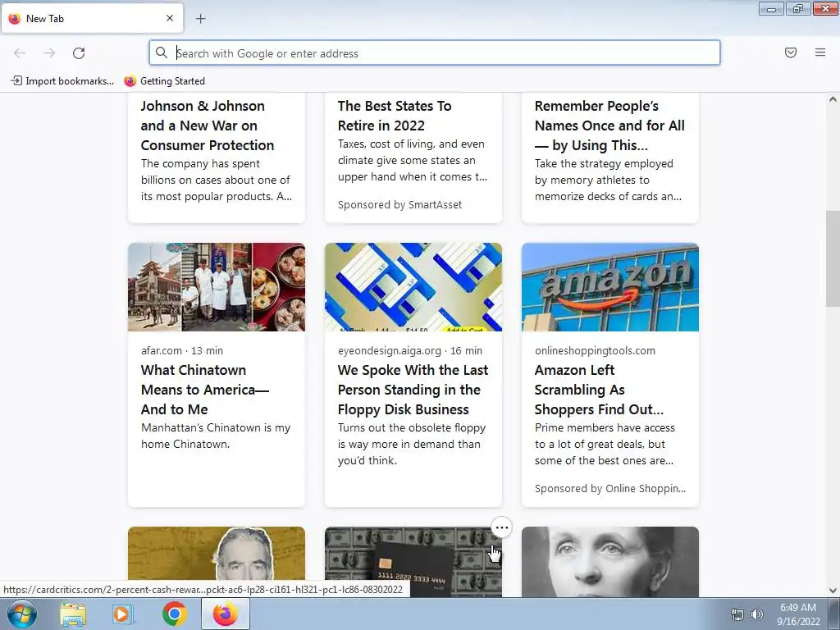Screen dimensions: 840x630
Task: Open Remember People's Names article
Action: [x=609, y=126]
